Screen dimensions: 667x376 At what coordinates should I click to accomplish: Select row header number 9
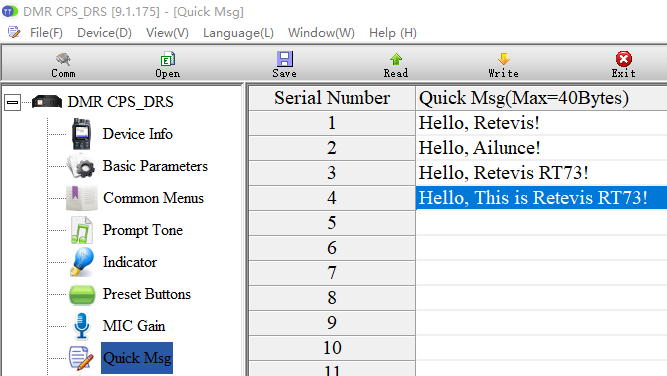pyautogui.click(x=332, y=323)
